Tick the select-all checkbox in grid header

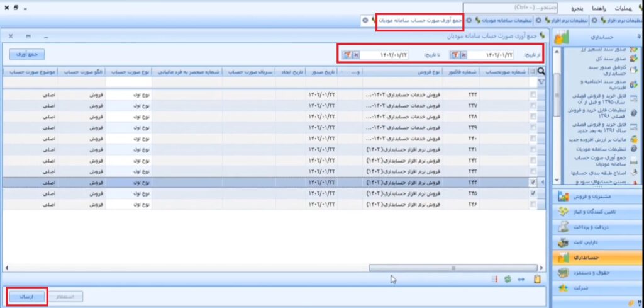pos(533,72)
